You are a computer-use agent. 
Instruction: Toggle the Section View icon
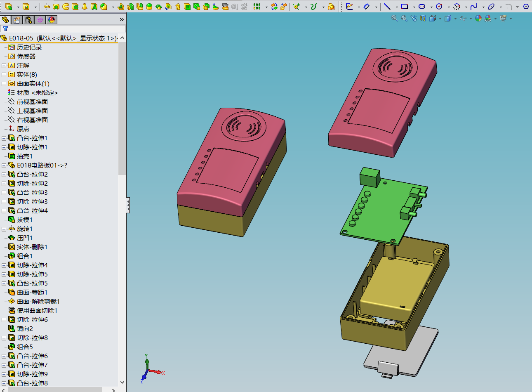pos(423,18)
